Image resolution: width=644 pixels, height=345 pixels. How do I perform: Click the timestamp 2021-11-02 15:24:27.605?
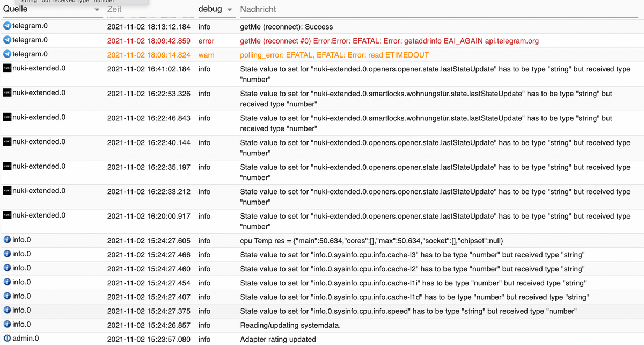(149, 241)
